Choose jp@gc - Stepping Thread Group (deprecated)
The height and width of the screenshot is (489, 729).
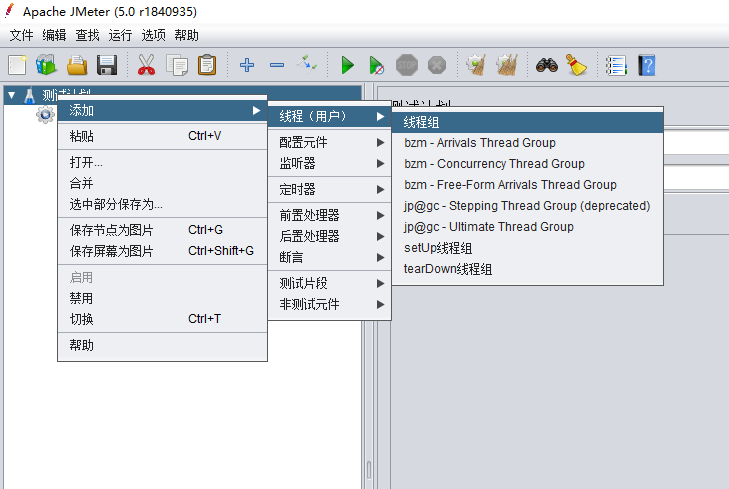527,205
